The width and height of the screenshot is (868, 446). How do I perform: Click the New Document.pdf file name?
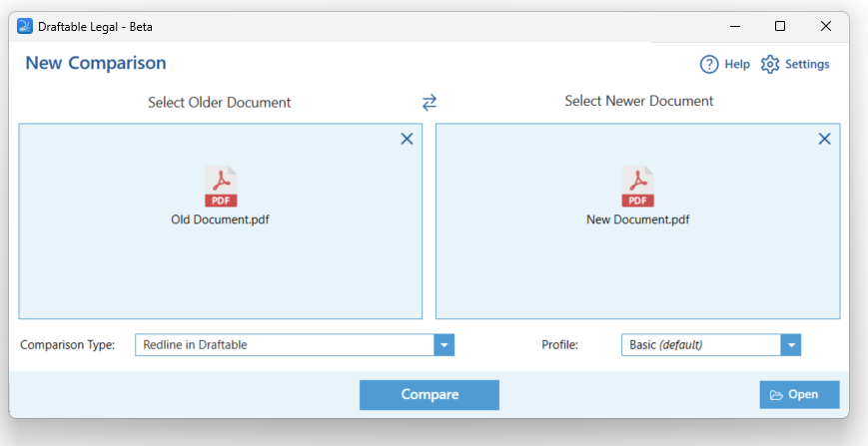click(637, 220)
